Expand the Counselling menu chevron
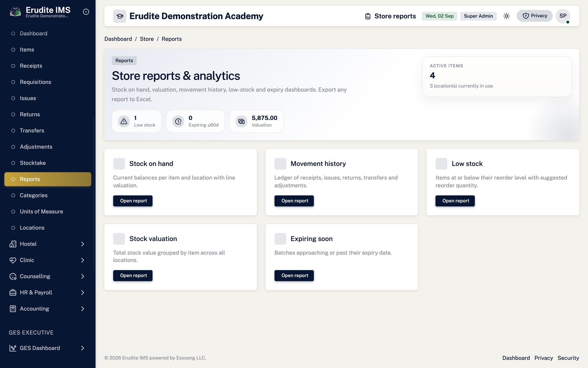Viewport: 588px width, 368px height. click(x=83, y=276)
